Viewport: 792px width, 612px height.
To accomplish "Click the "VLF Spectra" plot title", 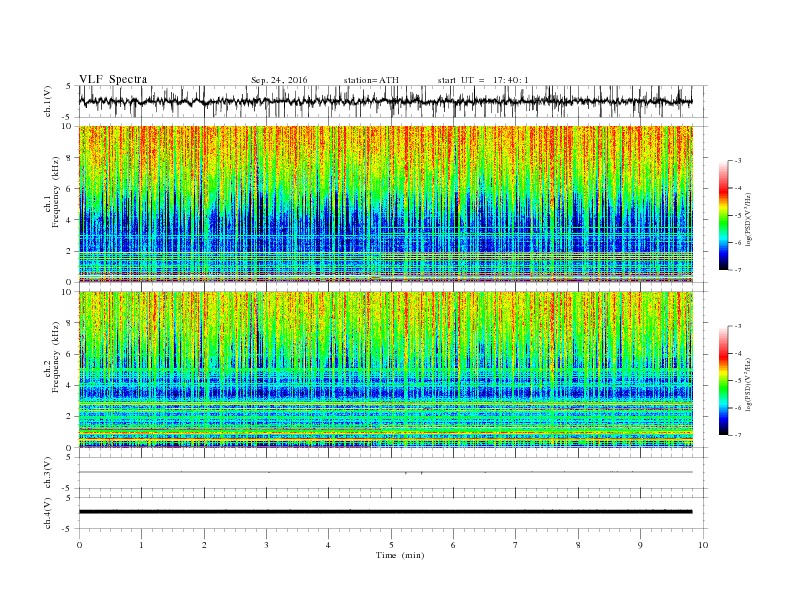I will 113,79.
